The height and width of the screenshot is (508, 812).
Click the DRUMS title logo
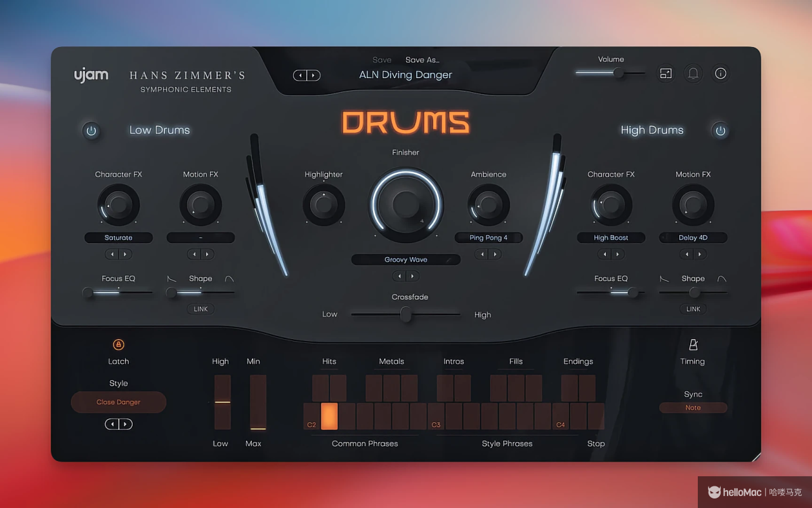pyautogui.click(x=406, y=123)
